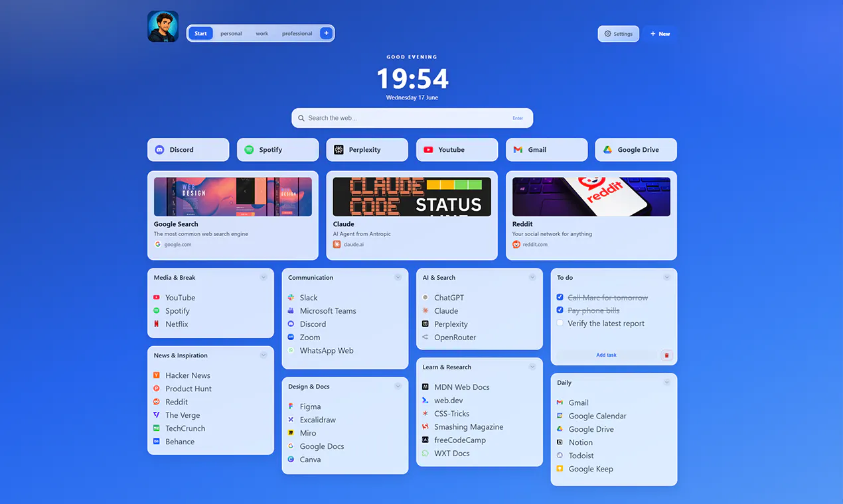Image resolution: width=843 pixels, height=504 pixels.
Task: Collapse the AI & Search widget
Action: [532, 278]
